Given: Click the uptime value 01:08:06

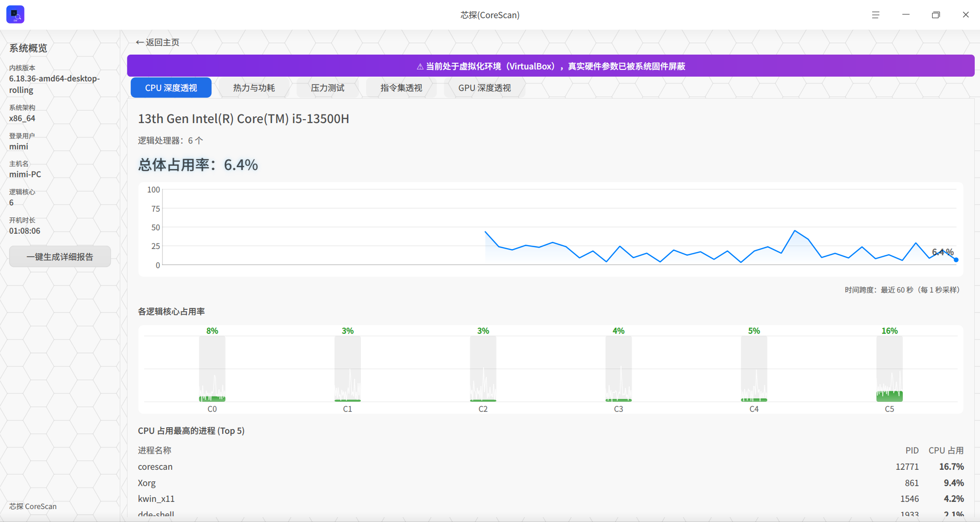Looking at the screenshot, I should point(24,231).
